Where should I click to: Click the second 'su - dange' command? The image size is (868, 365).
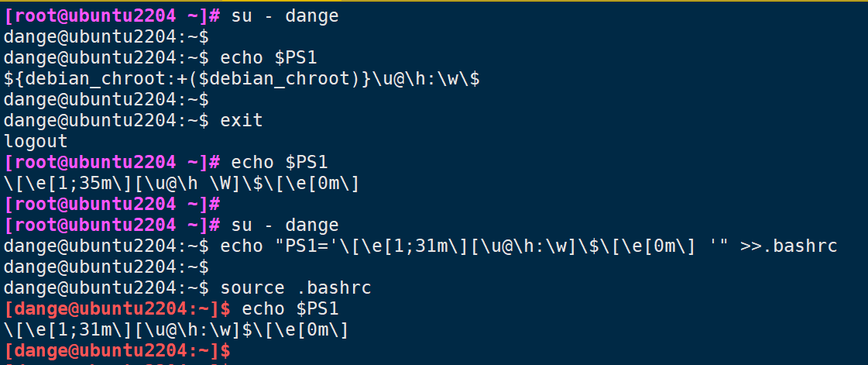point(284,226)
